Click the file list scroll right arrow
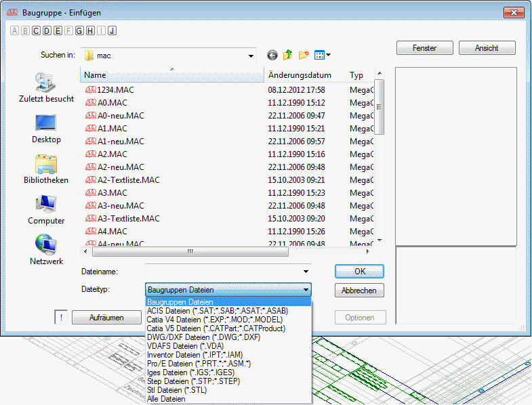The image size is (532, 405). pos(368,252)
